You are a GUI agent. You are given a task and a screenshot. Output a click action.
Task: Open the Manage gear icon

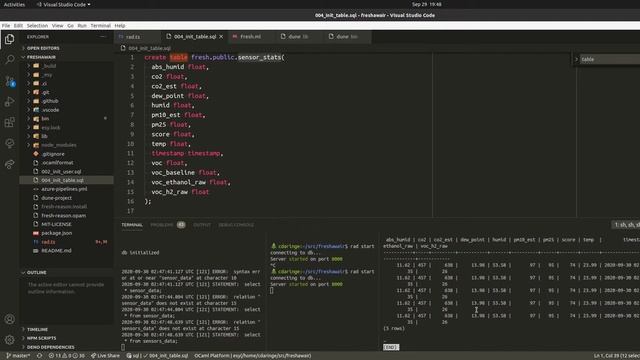(9, 340)
